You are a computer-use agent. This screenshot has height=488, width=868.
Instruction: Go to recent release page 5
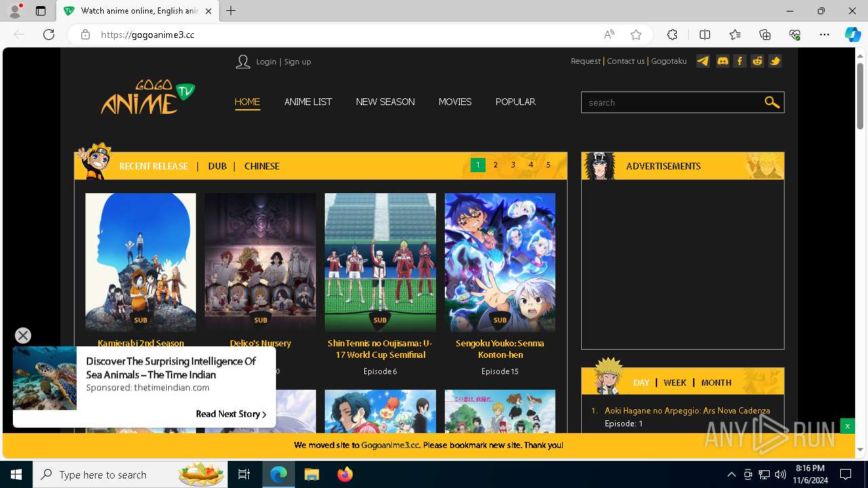coord(549,165)
